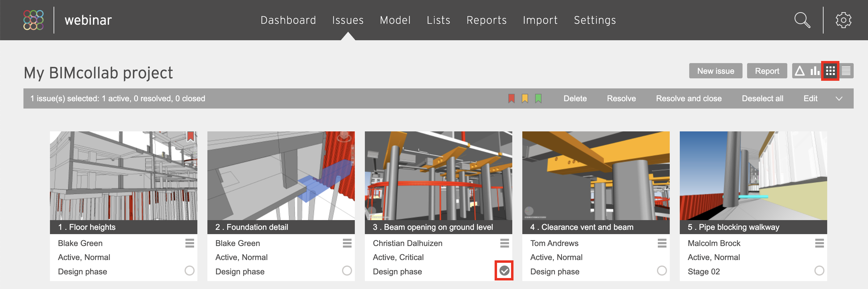Switch to list rows view icon

(846, 71)
